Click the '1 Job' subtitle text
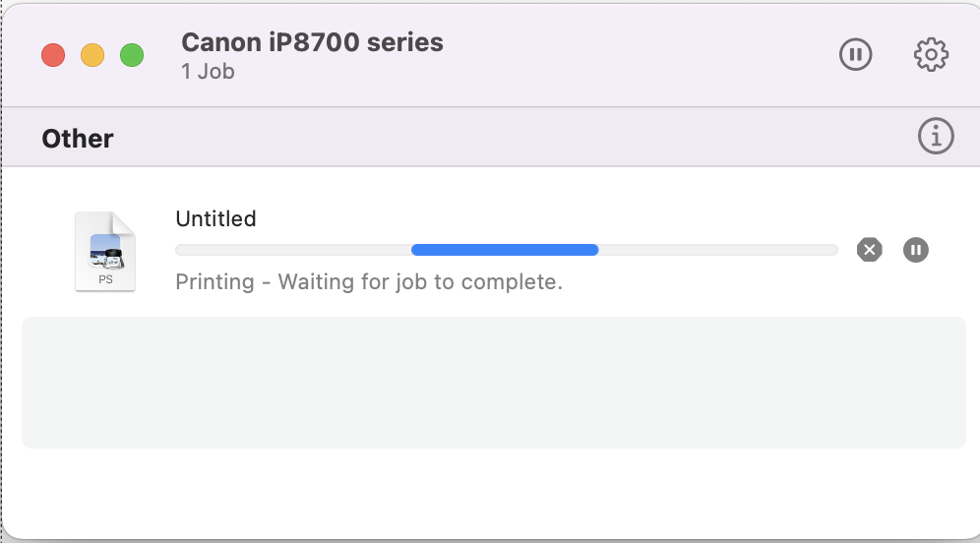 click(x=208, y=72)
